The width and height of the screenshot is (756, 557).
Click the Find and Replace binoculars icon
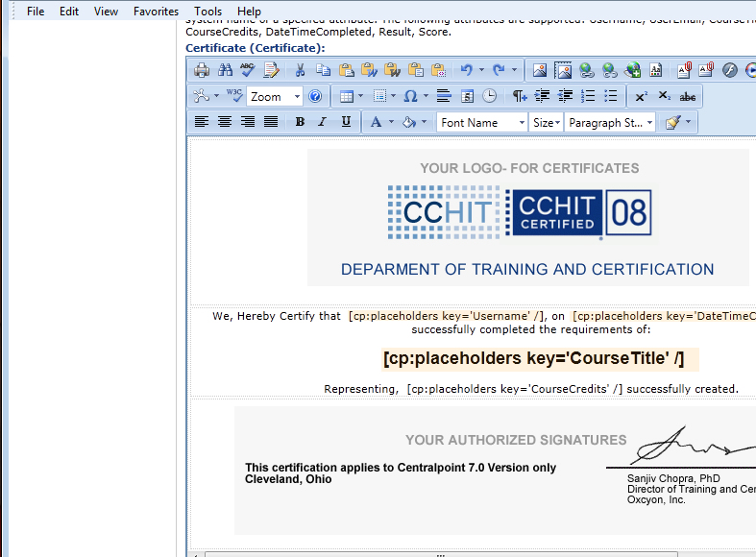click(225, 70)
